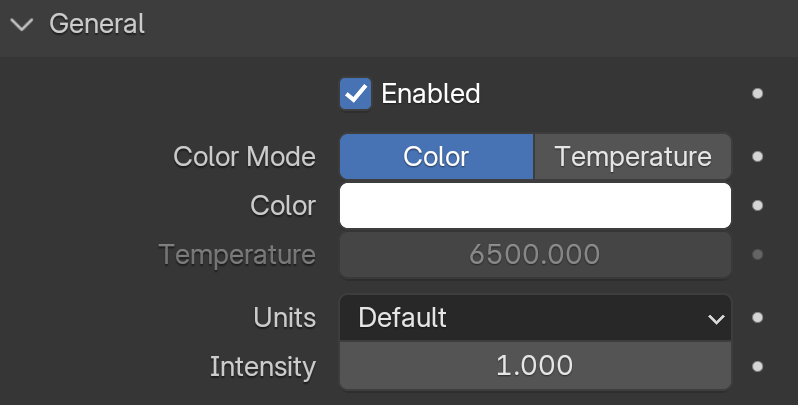Viewport: 798px width, 405px height.
Task: Click the animate dot beside the Color swatch
Action: pos(757,206)
